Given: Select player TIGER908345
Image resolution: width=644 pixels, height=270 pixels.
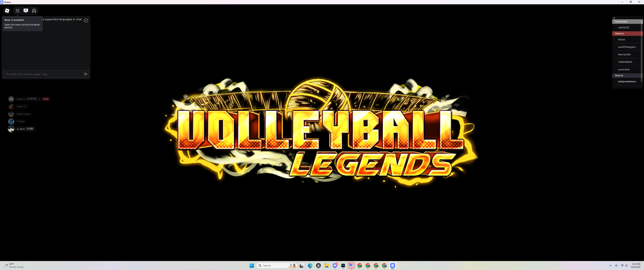Looking at the screenshot, I should (625, 62).
